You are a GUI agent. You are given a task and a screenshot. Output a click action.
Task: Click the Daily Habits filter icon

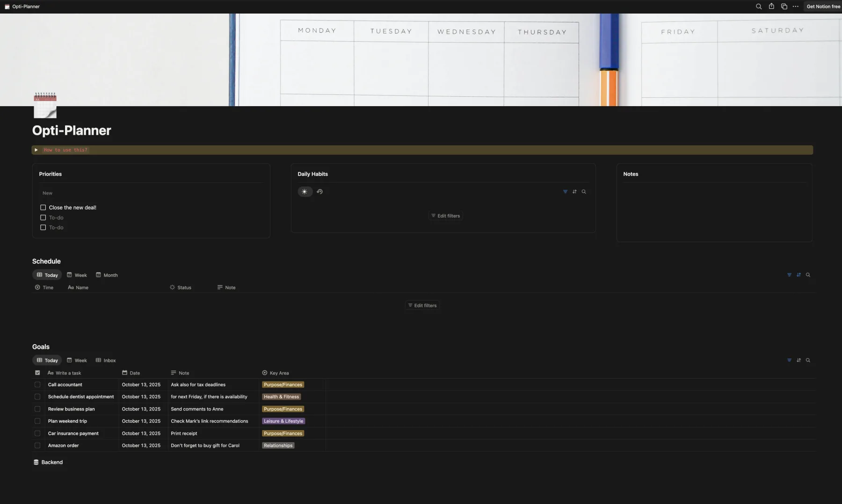pos(565,192)
